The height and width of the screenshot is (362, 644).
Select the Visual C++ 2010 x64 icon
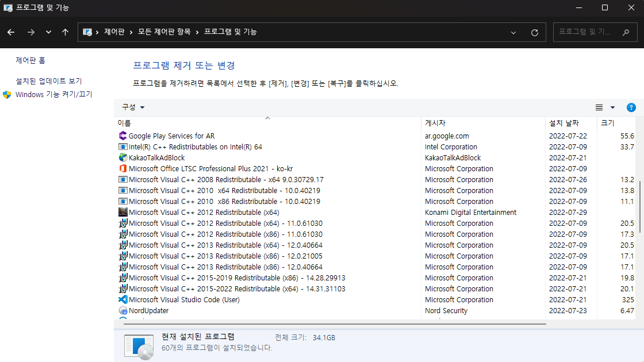pos(123,190)
